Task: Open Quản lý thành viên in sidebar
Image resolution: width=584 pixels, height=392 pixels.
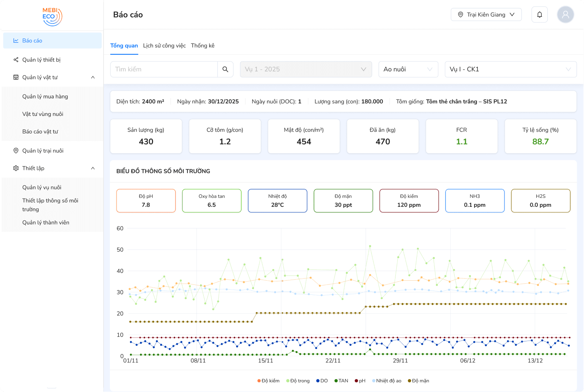Action: [46, 223]
